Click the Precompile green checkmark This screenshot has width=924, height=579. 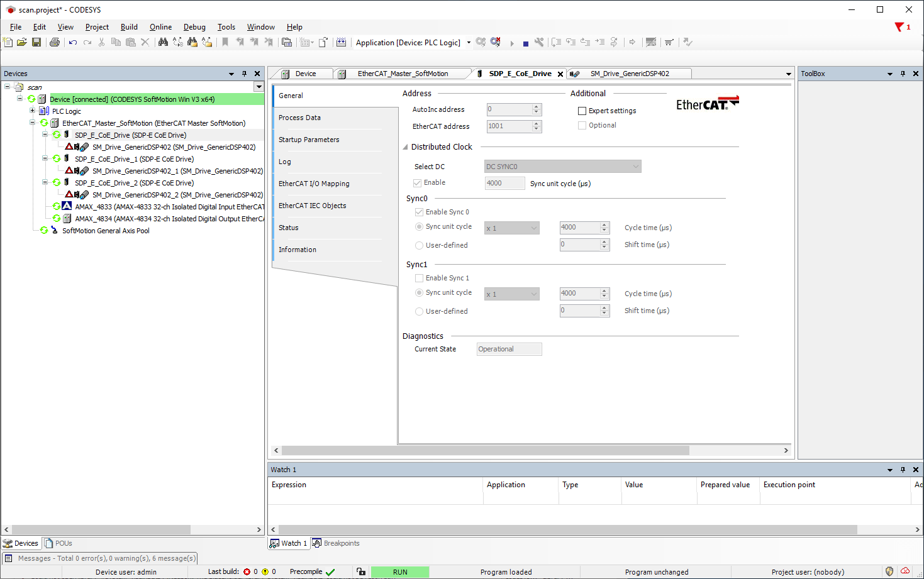[x=330, y=572]
